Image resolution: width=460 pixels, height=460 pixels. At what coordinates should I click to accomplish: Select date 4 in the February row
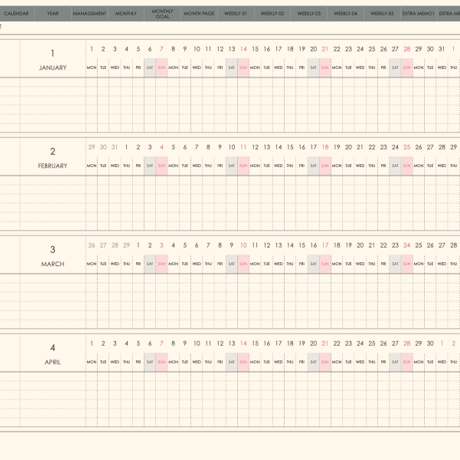162,147
